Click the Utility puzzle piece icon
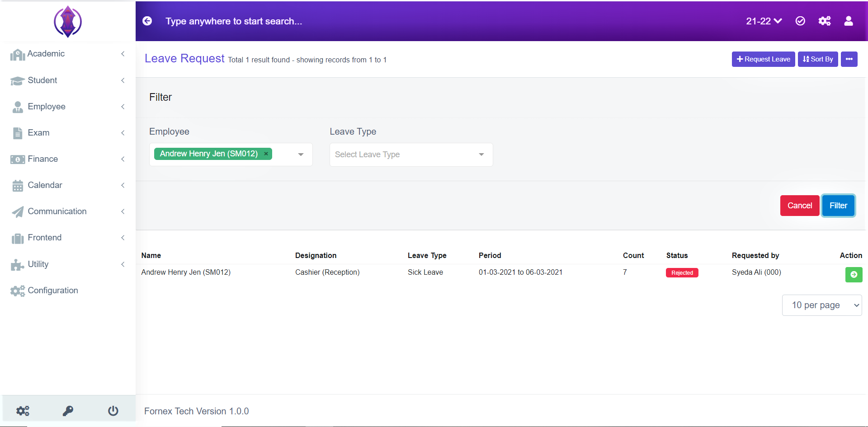Screen dimensions: 868x427 click(x=18, y=265)
